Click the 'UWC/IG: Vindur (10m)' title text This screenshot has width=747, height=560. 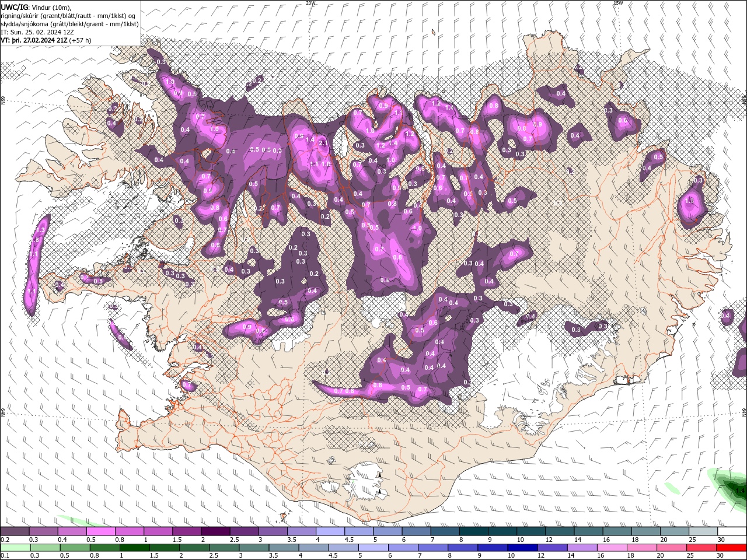coord(36,7)
